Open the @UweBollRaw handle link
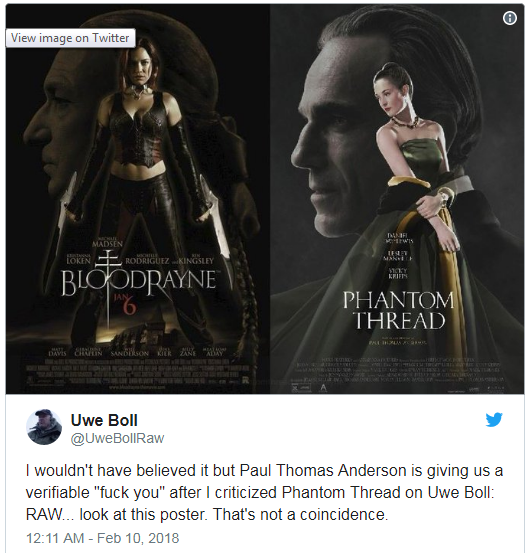This screenshot has height=553, width=531. tap(117, 438)
